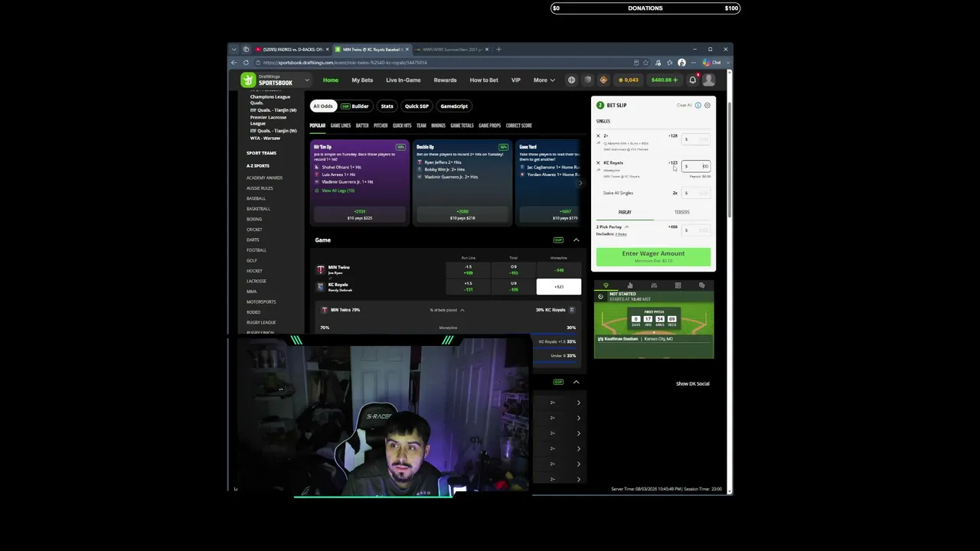Switch to the Correct Score category tab
Image resolution: width=980 pixels, height=551 pixels.
tap(518, 126)
